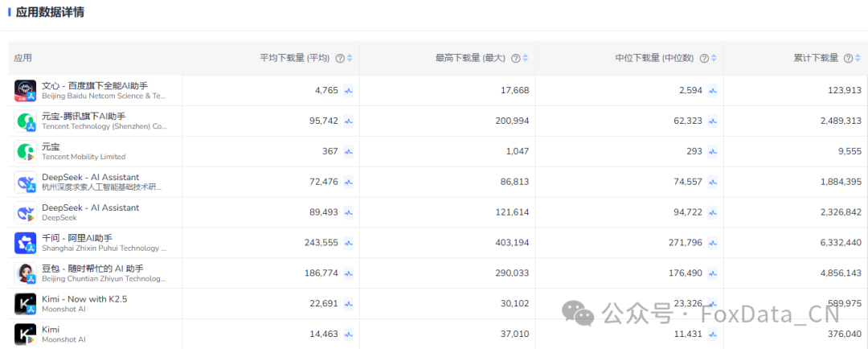Open trend chart for 文心 average 4,765

pyautogui.click(x=348, y=90)
